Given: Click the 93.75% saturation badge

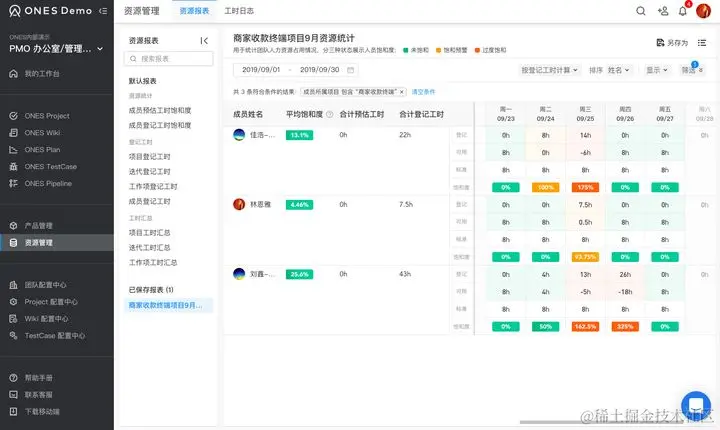Looking at the screenshot, I should point(585,257).
